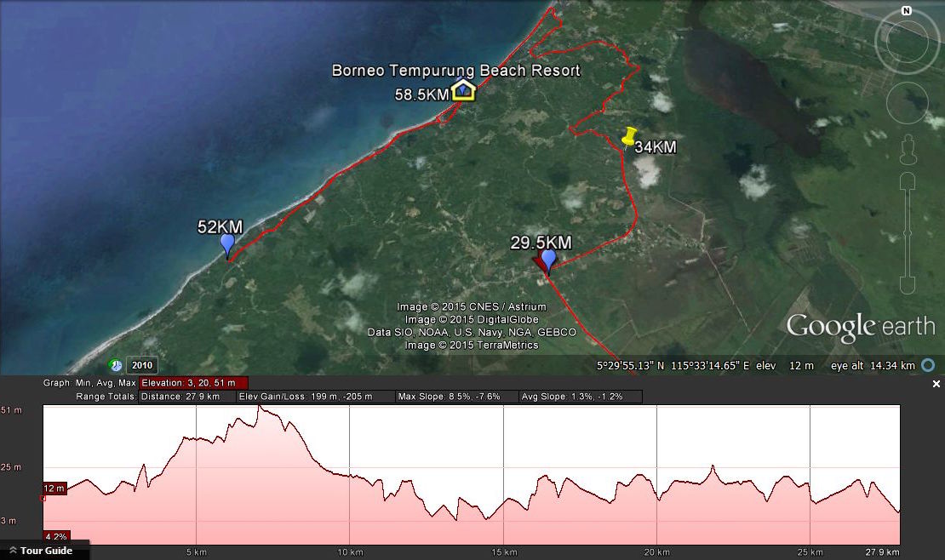Click the Borneo Tempurung Beach Resort house icon
Viewport: 945px width, 560px height.
tap(462, 89)
